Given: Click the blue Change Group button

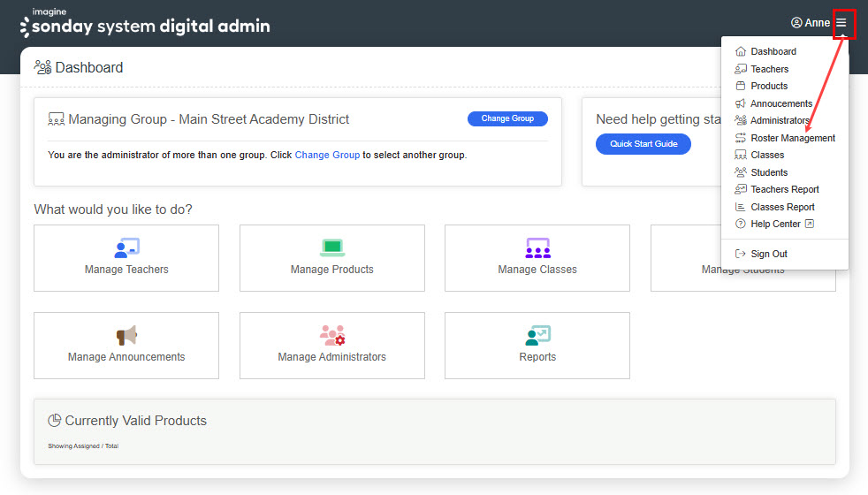Looking at the screenshot, I should [x=507, y=118].
